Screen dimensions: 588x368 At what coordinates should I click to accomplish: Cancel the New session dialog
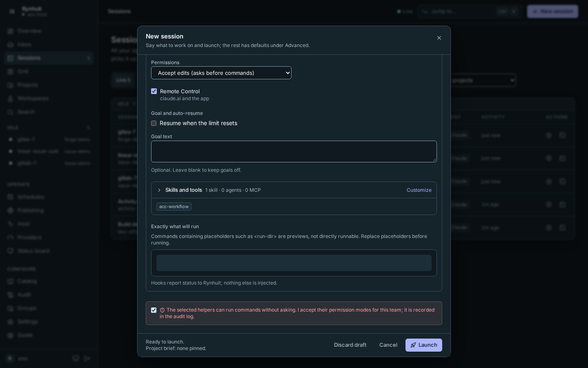[388, 345]
